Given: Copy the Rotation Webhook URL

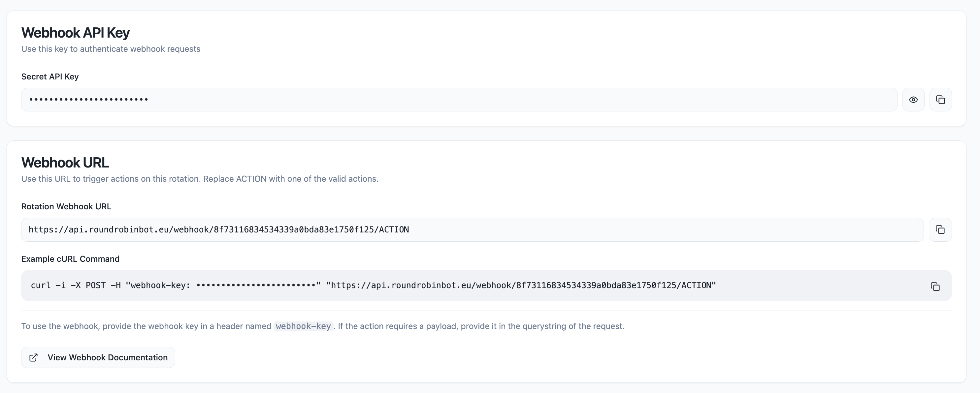Looking at the screenshot, I should 940,229.
